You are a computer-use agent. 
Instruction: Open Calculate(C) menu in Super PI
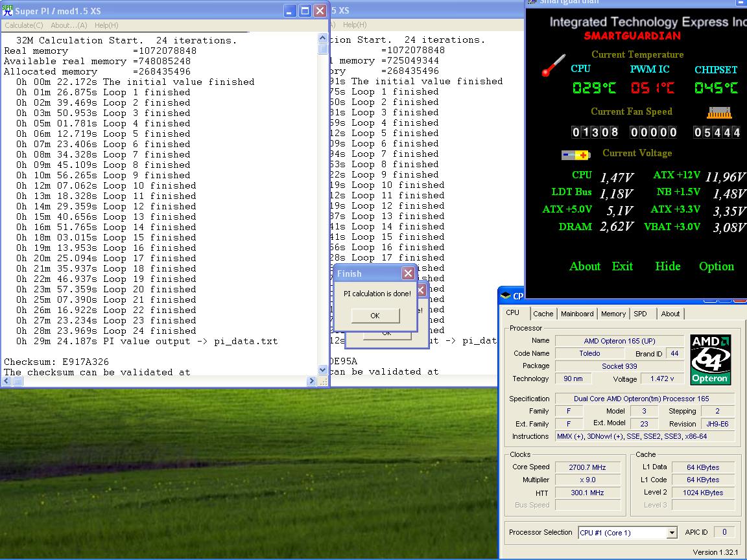(x=24, y=25)
